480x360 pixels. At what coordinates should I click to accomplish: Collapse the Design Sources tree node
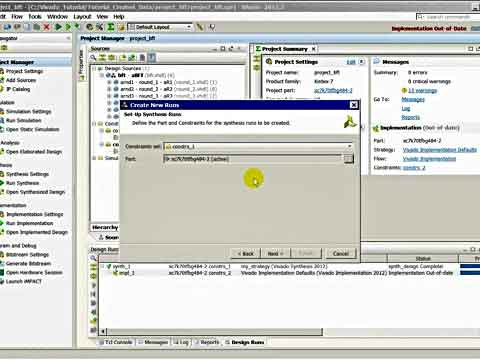(x=94, y=68)
